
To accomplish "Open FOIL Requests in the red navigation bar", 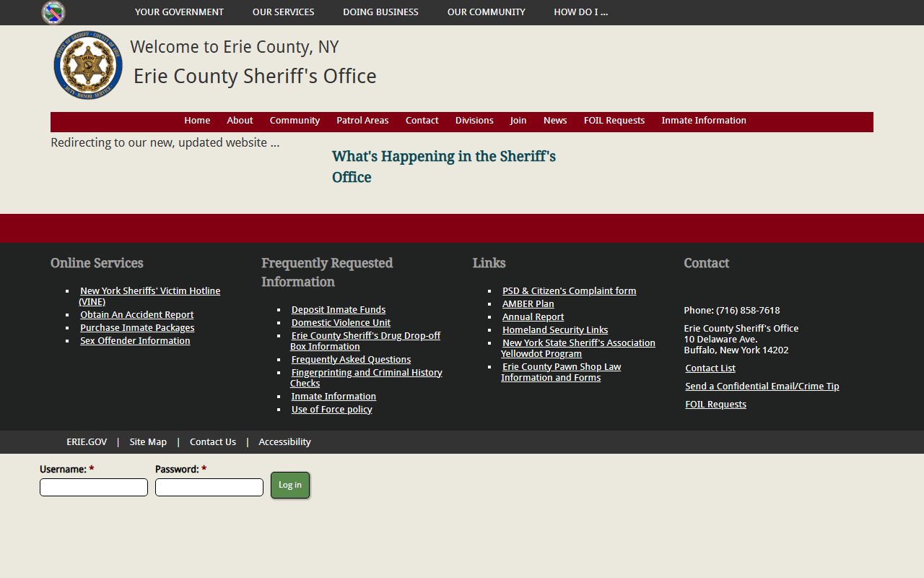I will coord(614,121).
